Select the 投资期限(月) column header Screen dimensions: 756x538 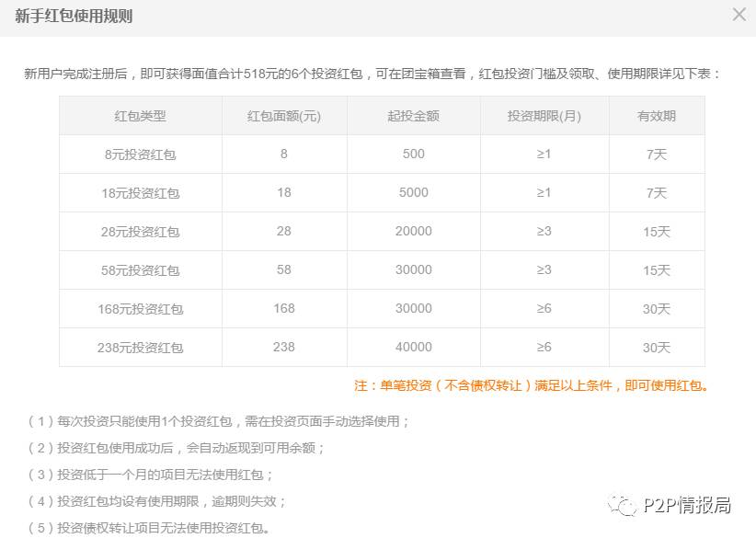pos(544,116)
